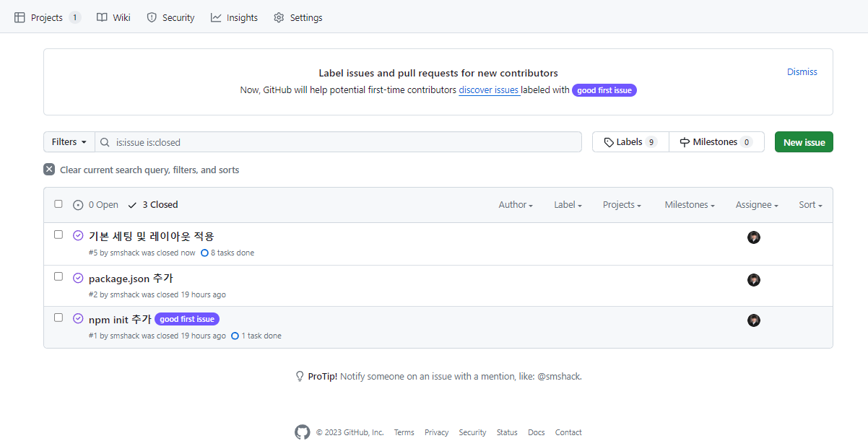Click closed status icon of package.json issue
Image resolution: width=868 pixels, height=446 pixels.
78,278
